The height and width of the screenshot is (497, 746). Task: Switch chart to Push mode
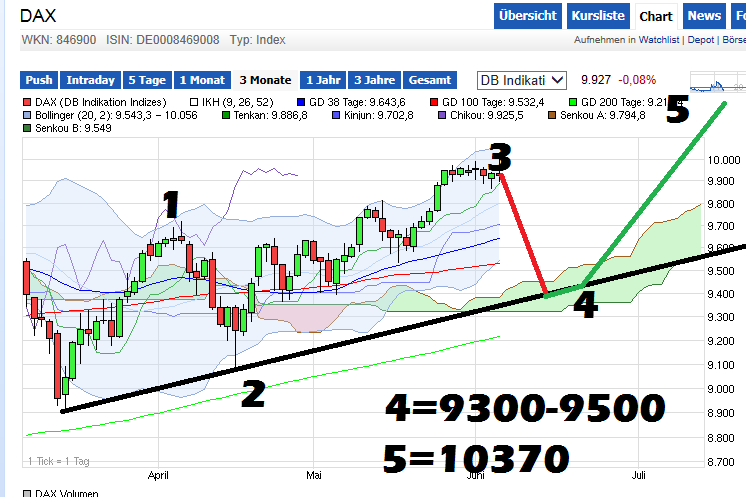tap(39, 80)
